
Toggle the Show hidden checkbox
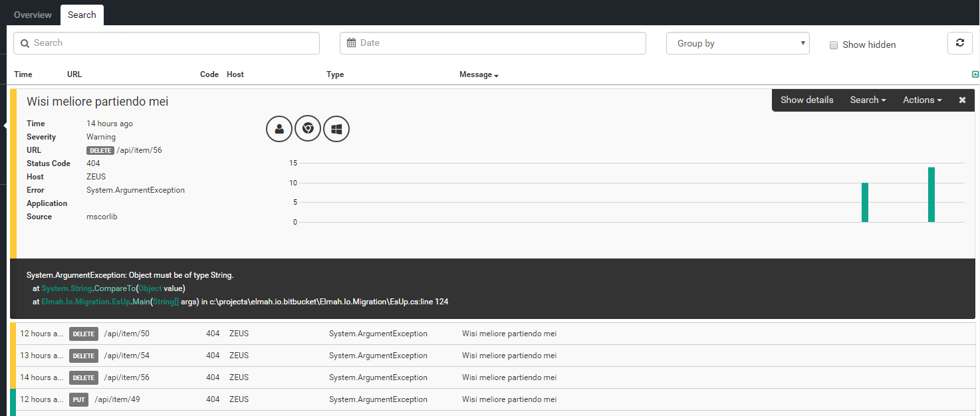coord(834,45)
